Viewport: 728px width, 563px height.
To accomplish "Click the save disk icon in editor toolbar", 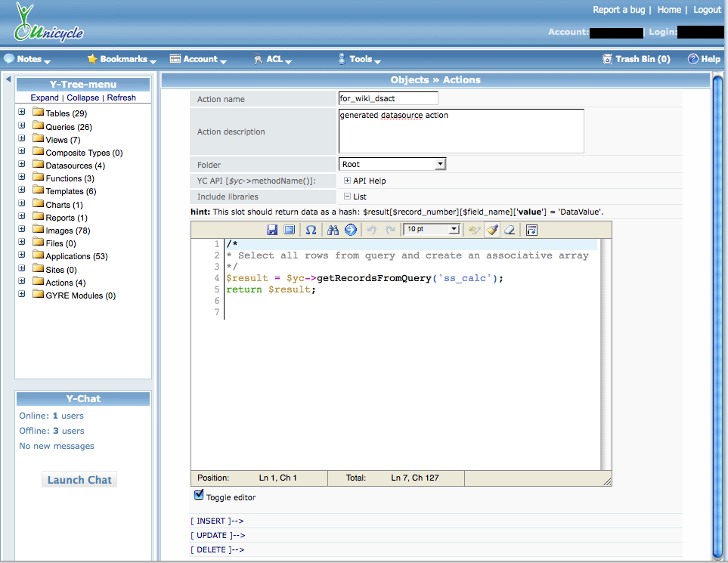I will 273,230.
